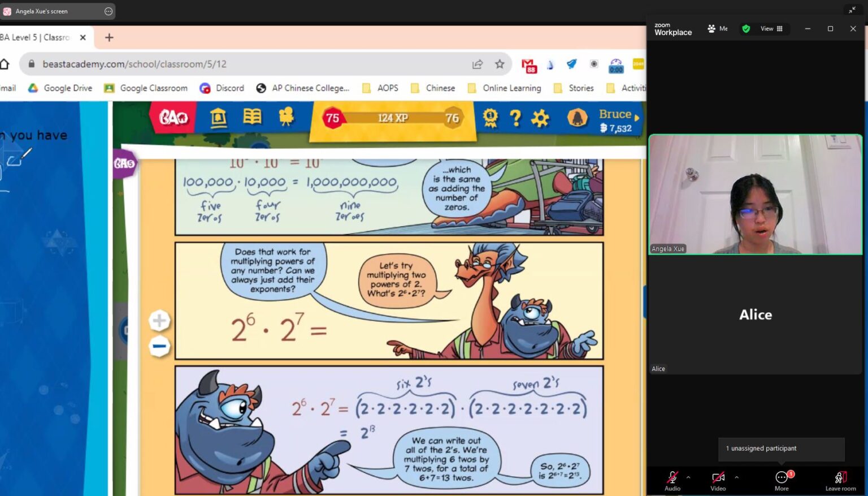This screenshot has height=496, width=868.
Task: Open the AP Chinese College bookmark
Action: pos(303,88)
